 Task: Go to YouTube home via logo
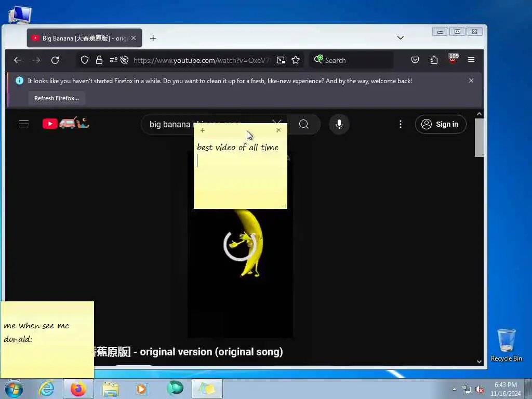[x=66, y=123]
